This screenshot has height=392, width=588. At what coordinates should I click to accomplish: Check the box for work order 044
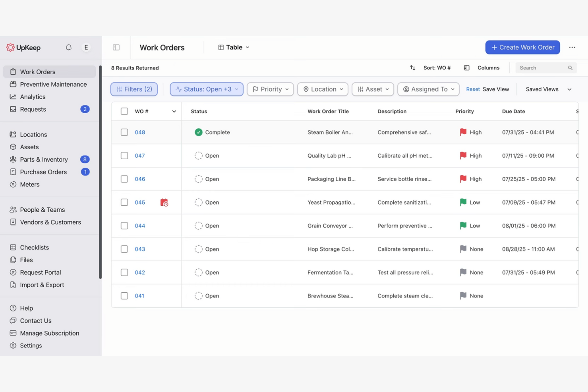click(124, 226)
